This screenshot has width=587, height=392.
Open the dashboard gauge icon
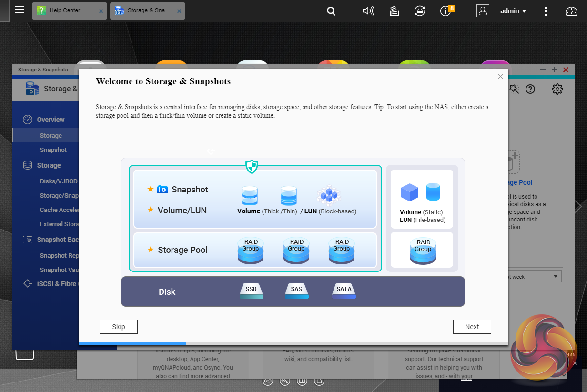(571, 11)
